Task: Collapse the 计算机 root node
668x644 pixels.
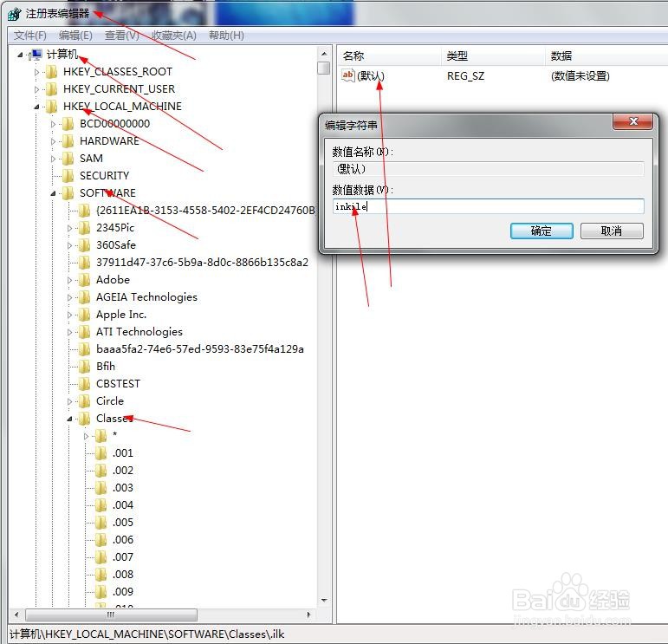Action: point(20,55)
